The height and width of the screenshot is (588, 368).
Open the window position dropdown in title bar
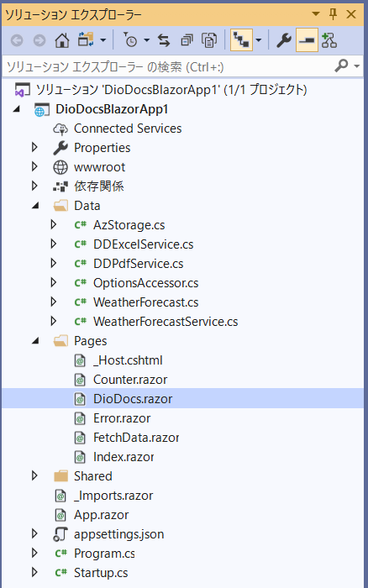(x=316, y=14)
